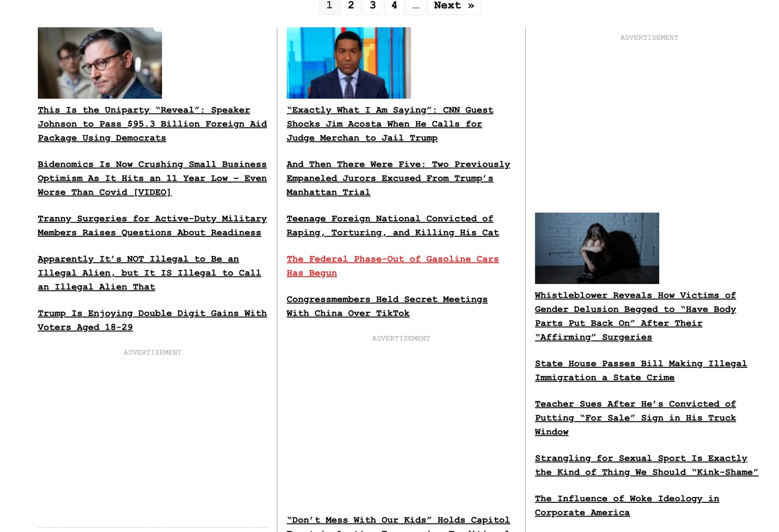Image resolution: width=779 pixels, height=532 pixels.
Task: Open the CNN guest news thumbnail
Action: 349,63
